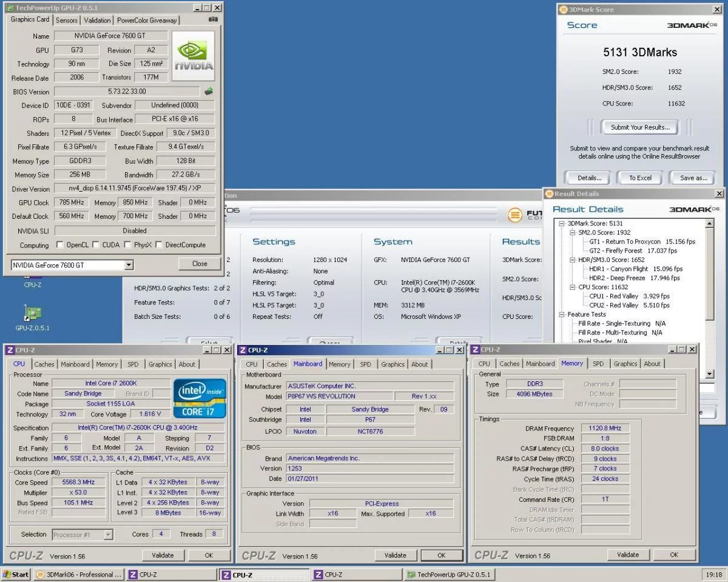Collapse the HDR/SM3.0 Score: 1652 node

tap(572, 259)
